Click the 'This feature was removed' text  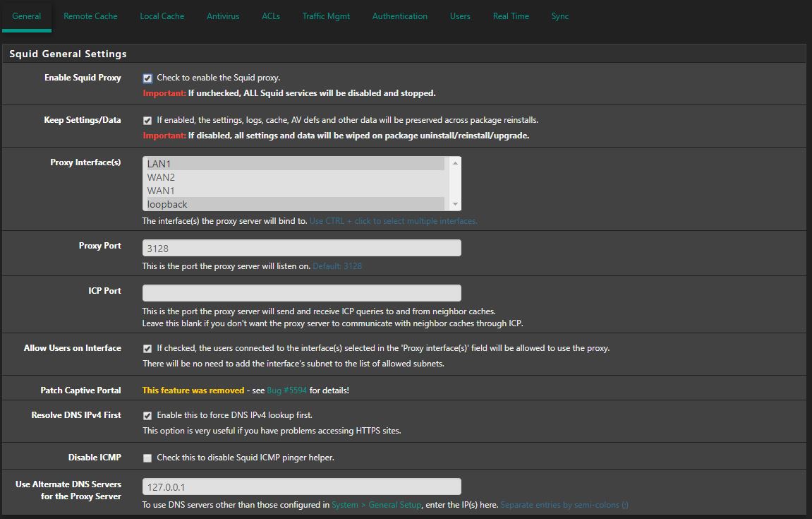pyautogui.click(x=193, y=390)
